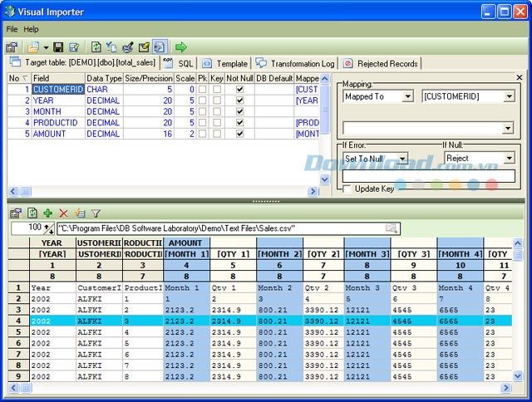This screenshot has height=402, width=532.
Task: Toggle Not Null checkbox for CUSTOMERID row
Action: pyautogui.click(x=239, y=89)
